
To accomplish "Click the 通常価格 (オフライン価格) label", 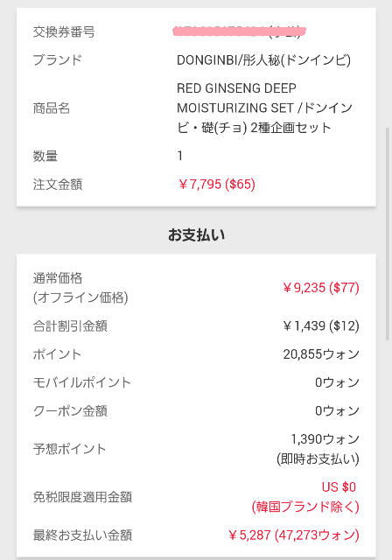I will (x=80, y=288).
